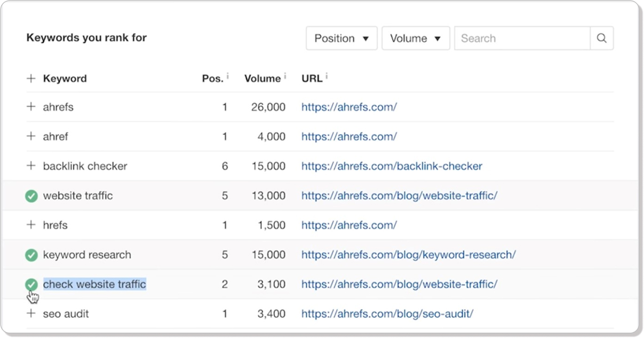
Task: Open ahrefs.com link in 'ahref' row
Action: tap(349, 136)
